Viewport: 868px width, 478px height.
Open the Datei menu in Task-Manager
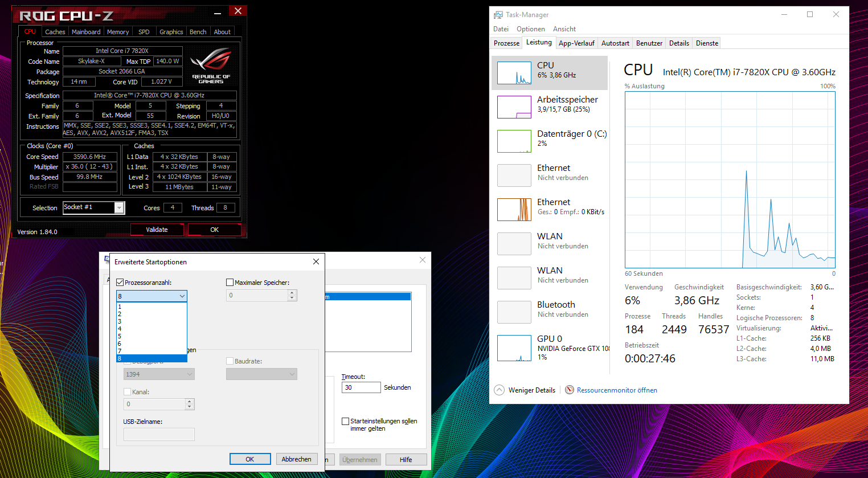pos(501,29)
